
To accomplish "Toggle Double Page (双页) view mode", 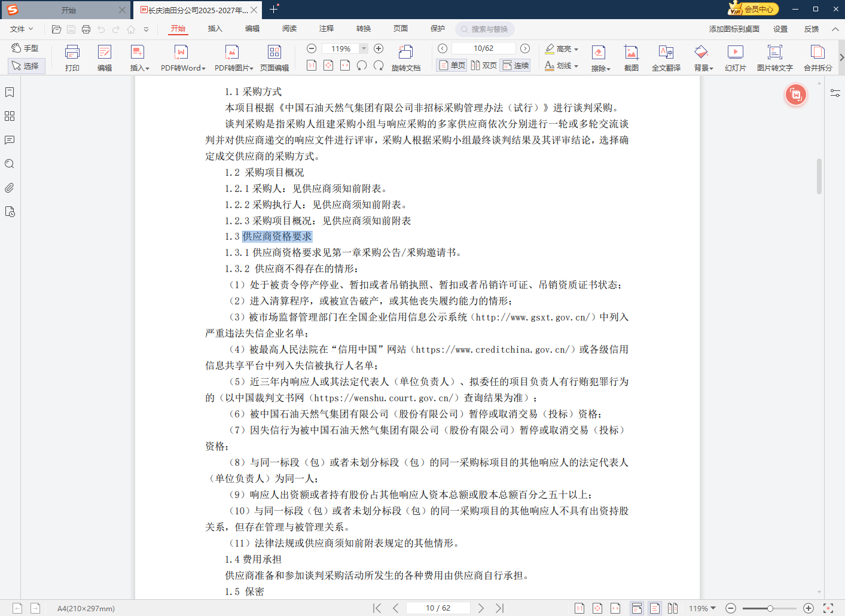I will pyautogui.click(x=484, y=65).
